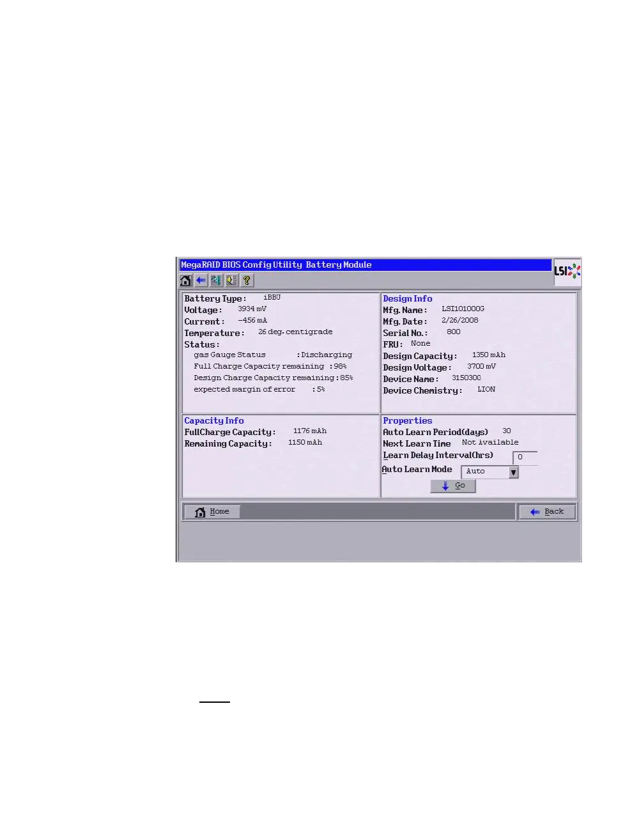
Task: Click the Remaining Capacity value 1150 mAh
Action: 305,443
